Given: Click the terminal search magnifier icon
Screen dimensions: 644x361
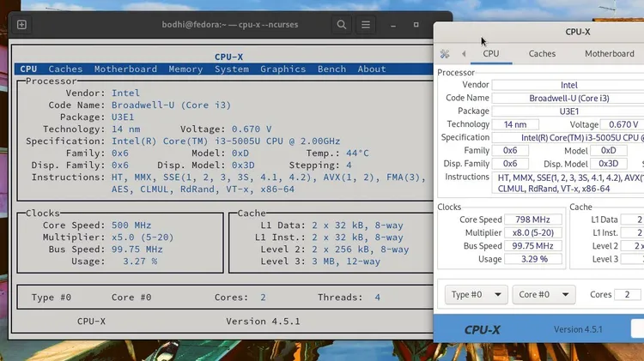Looking at the screenshot, I should click(341, 25).
